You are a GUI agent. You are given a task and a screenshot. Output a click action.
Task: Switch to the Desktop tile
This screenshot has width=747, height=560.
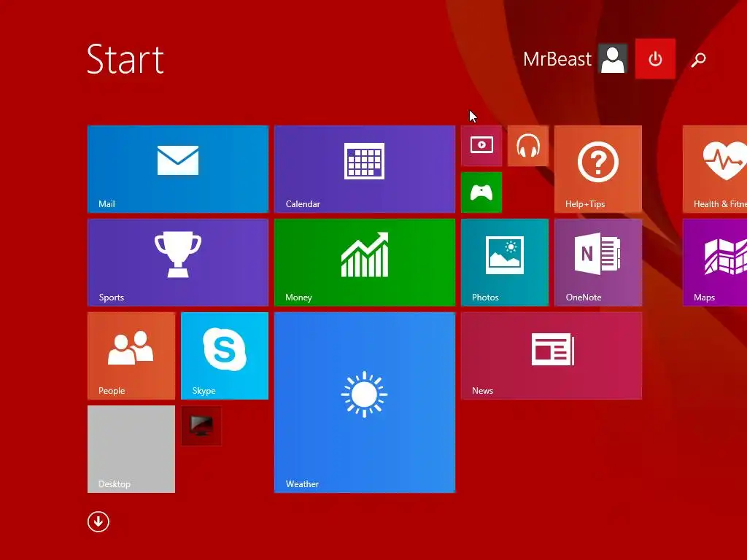(131, 449)
